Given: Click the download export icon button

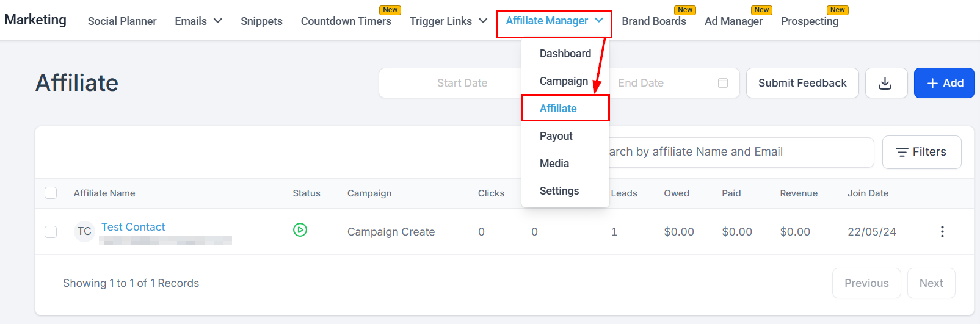Looking at the screenshot, I should click(x=885, y=83).
